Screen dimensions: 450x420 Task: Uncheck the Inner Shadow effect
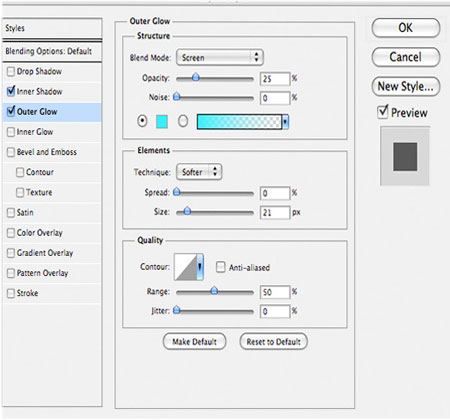(11, 91)
